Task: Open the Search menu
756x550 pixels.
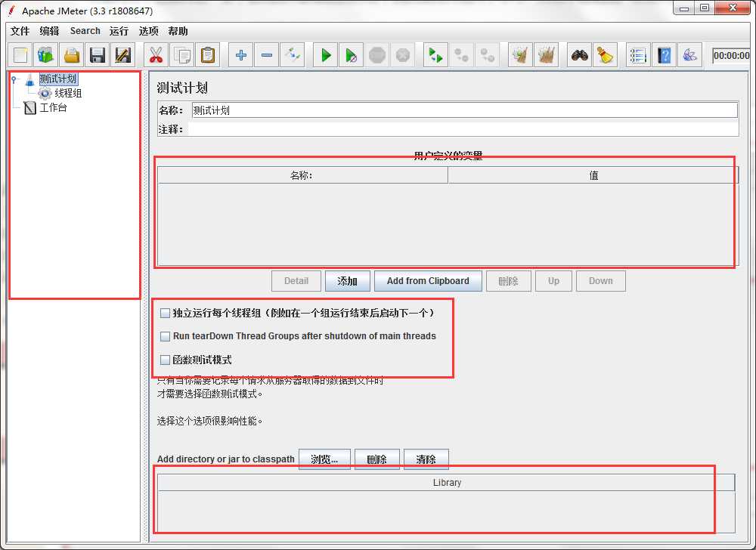Action: (85, 31)
